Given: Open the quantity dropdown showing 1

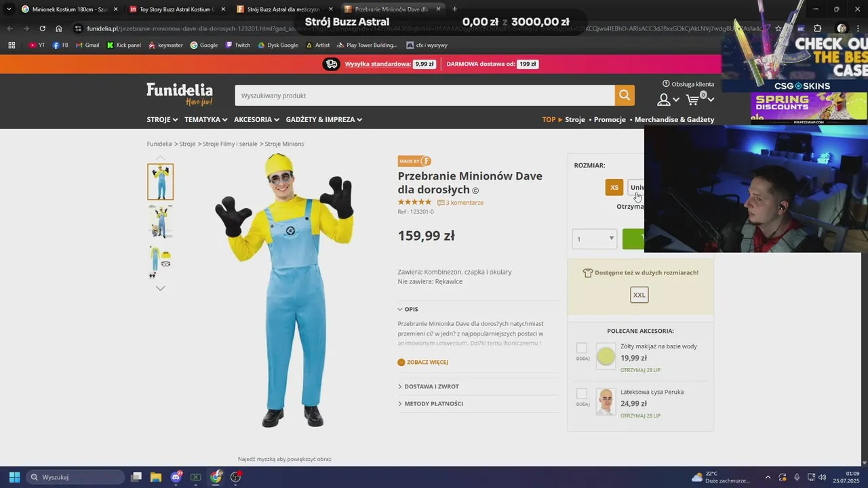Looking at the screenshot, I should pyautogui.click(x=595, y=239).
